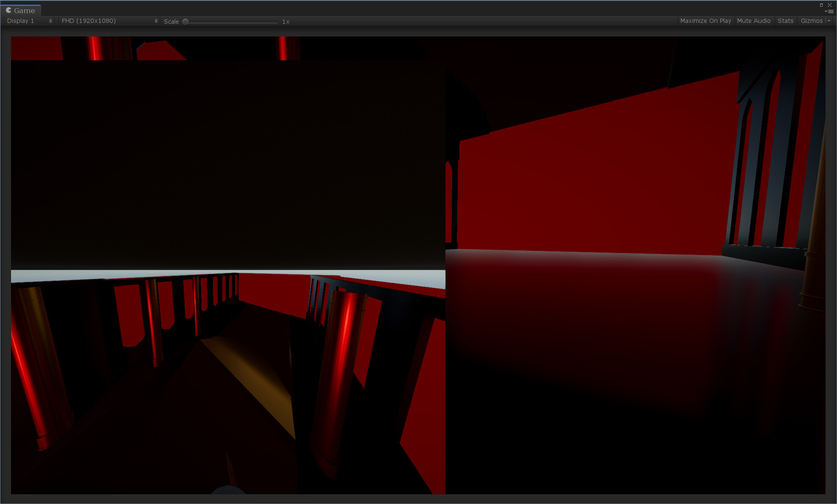Toggle Mute Audio on

754,20
